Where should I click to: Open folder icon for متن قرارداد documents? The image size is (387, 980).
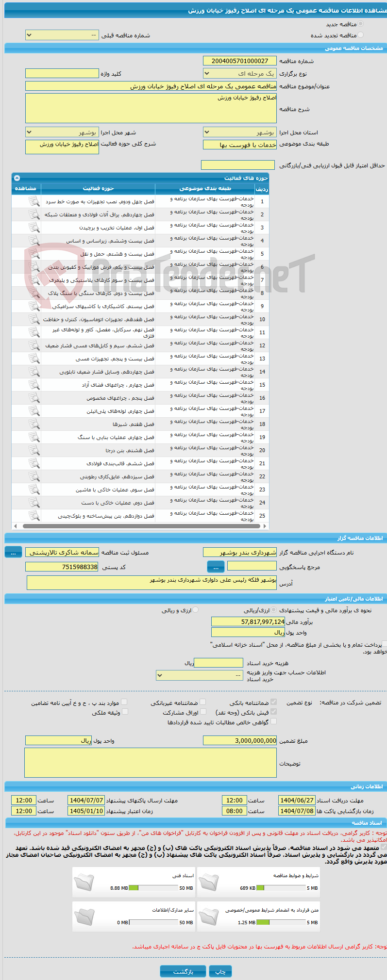pos(209,917)
